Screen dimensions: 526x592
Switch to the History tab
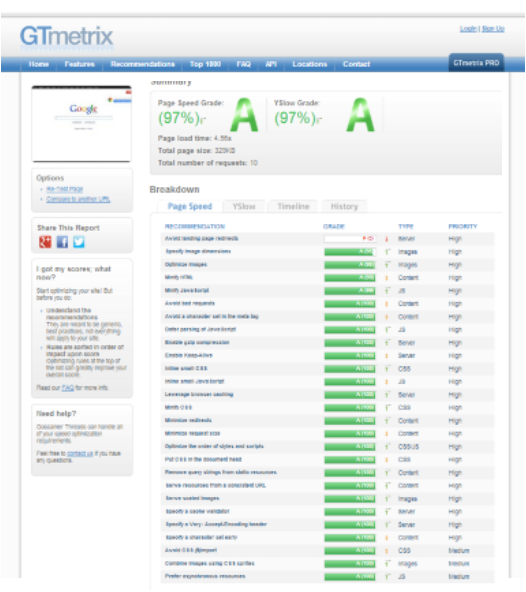coord(344,207)
